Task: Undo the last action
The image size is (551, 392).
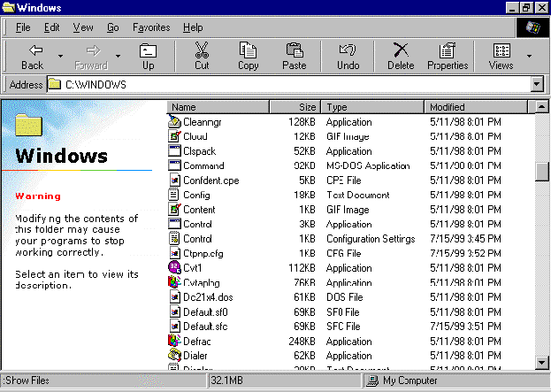Action: point(348,50)
